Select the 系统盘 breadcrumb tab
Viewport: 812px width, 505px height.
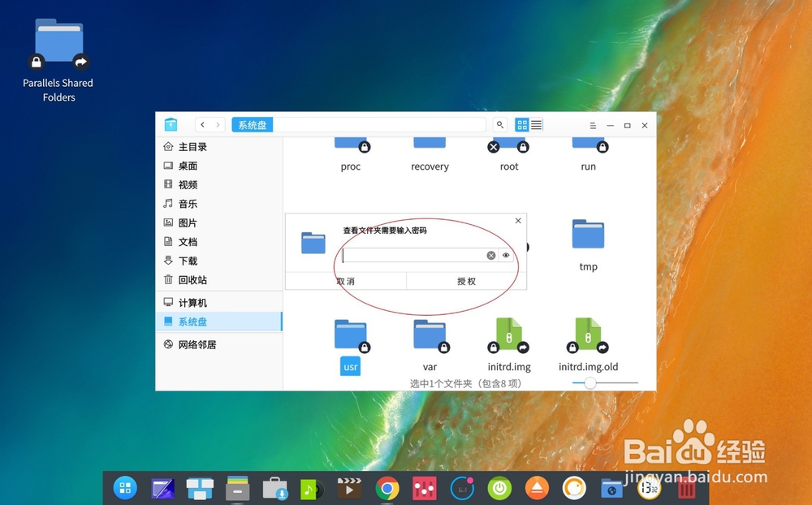pyautogui.click(x=252, y=124)
